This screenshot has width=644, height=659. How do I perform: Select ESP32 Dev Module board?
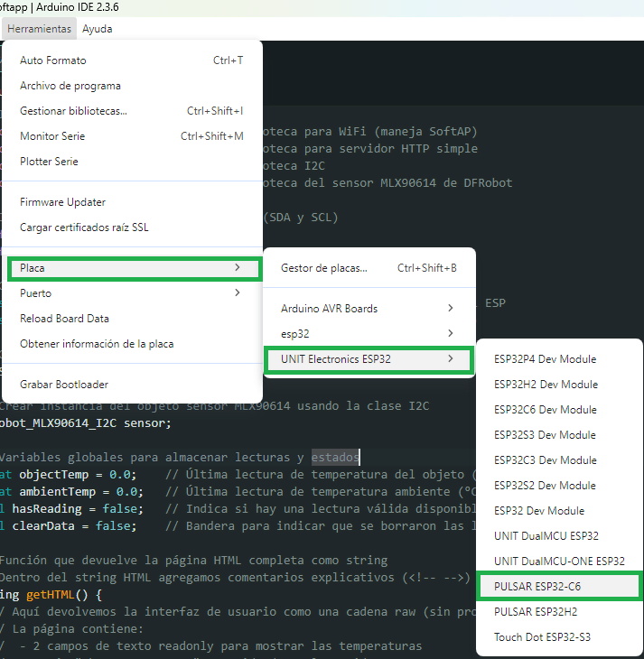tap(559, 511)
